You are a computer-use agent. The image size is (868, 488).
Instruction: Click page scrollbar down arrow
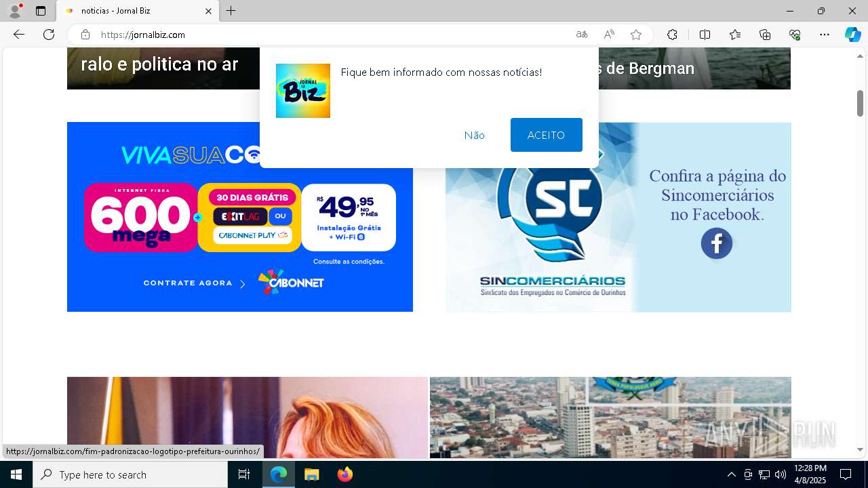[x=860, y=449]
